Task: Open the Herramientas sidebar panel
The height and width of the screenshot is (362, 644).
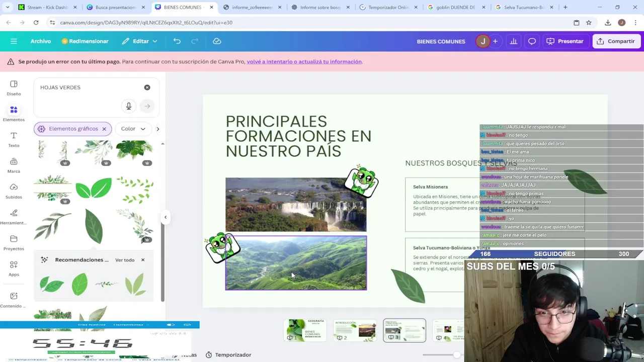Action: [14, 217]
